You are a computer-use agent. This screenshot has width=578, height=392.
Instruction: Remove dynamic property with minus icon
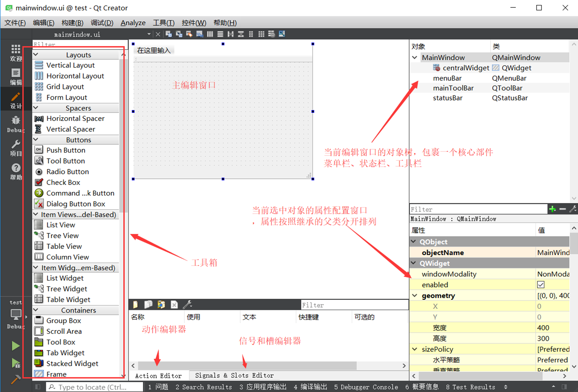(x=562, y=209)
